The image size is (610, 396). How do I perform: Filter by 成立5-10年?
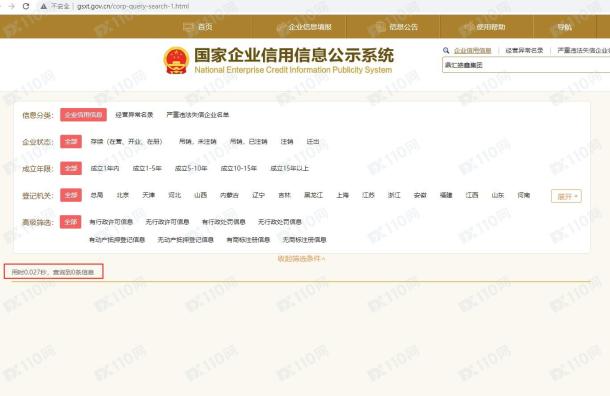[x=191, y=168]
